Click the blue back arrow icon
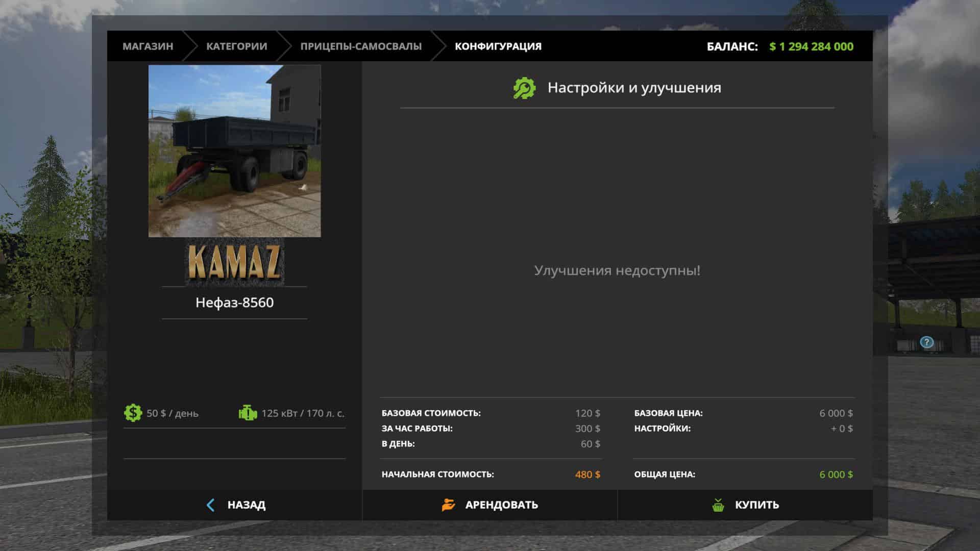980x551 pixels. (210, 505)
